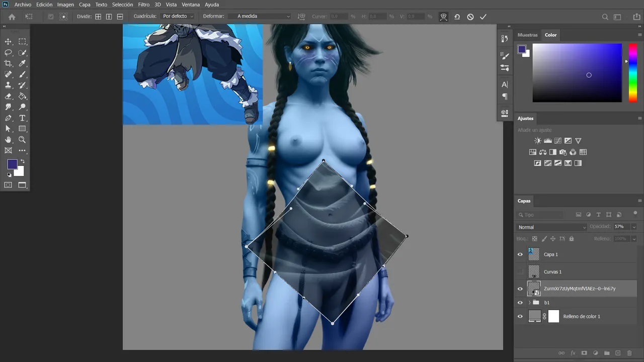Click the layer style fx icon

573,353
